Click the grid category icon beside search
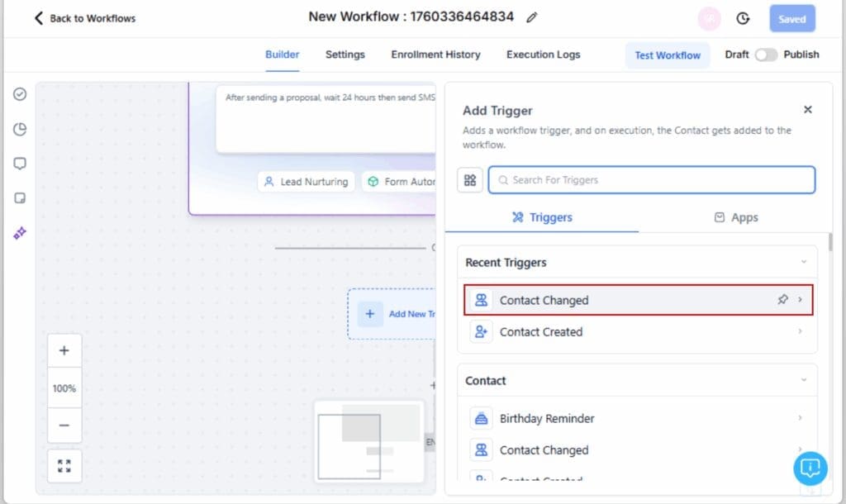This screenshot has width=846, height=504. 470,180
